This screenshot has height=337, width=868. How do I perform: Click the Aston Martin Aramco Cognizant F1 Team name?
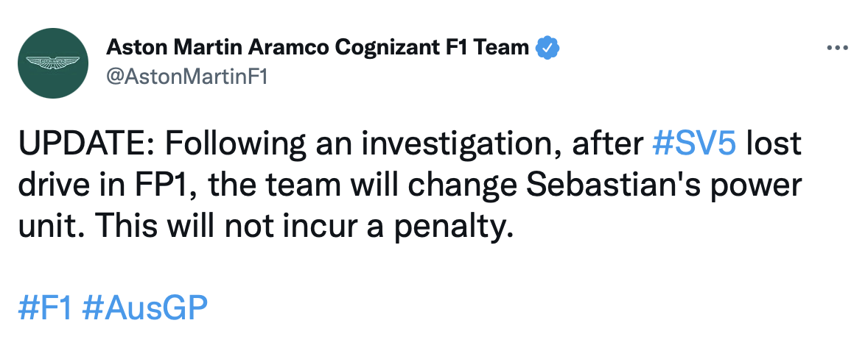coord(318,49)
